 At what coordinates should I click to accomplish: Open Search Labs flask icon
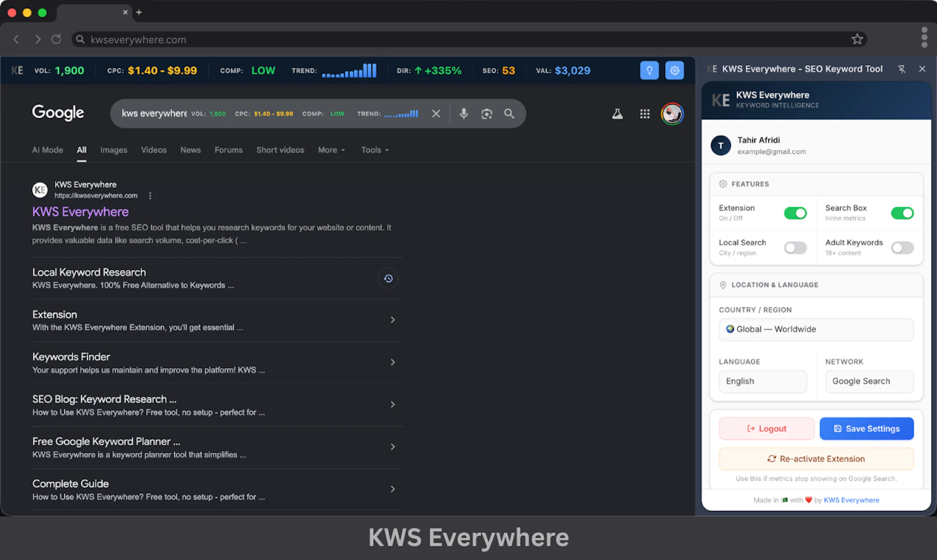[x=617, y=114]
